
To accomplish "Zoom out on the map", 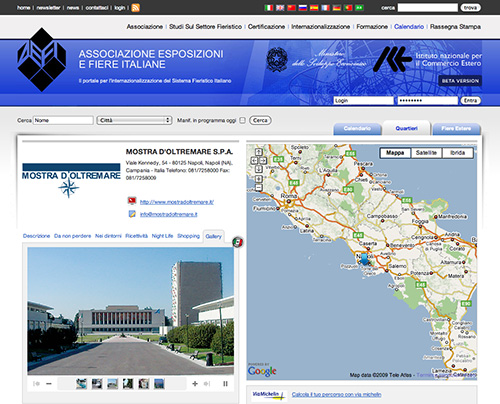I will tap(259, 188).
